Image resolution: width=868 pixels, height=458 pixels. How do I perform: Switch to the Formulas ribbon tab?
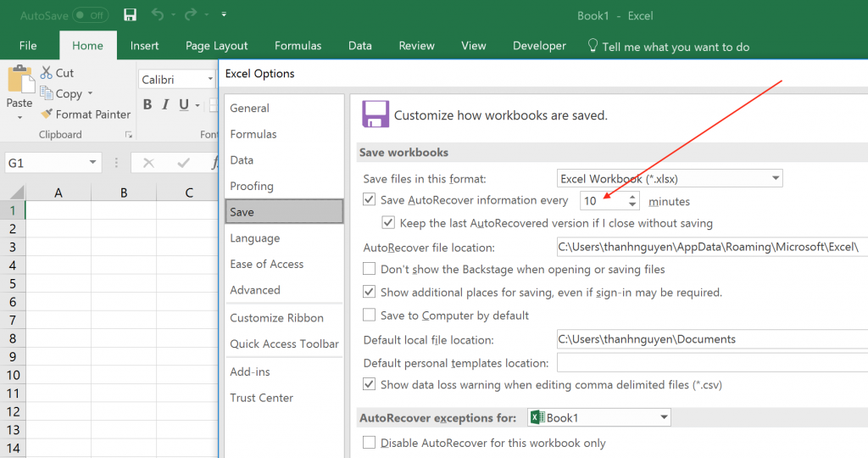(298, 46)
